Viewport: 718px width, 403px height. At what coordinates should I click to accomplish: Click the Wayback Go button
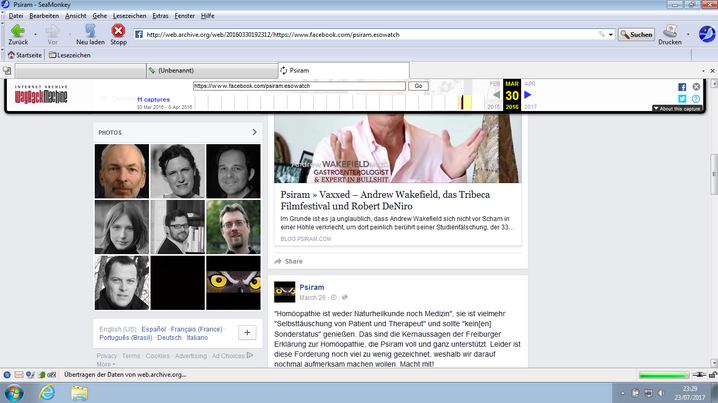coord(418,86)
